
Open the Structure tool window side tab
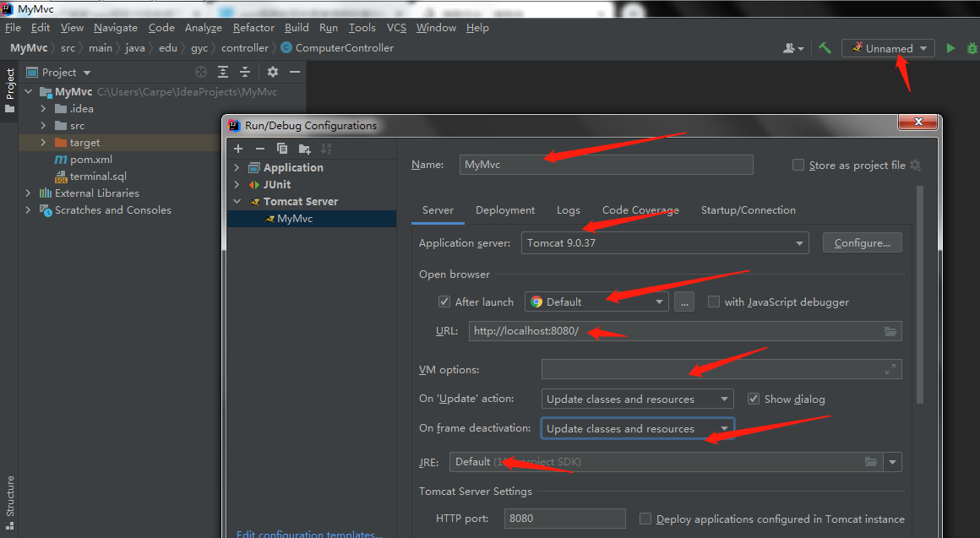[9, 503]
